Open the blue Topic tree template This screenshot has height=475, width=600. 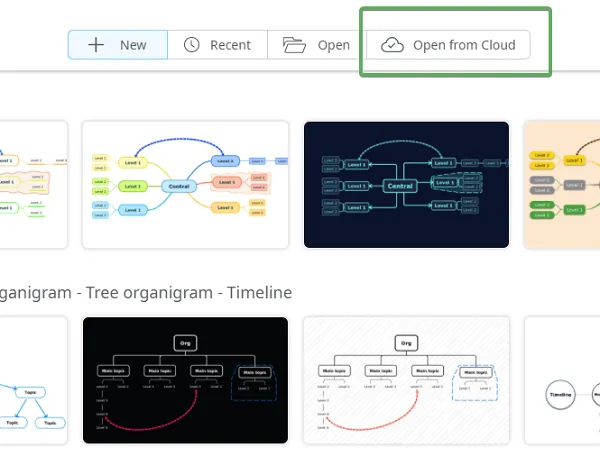point(33,380)
